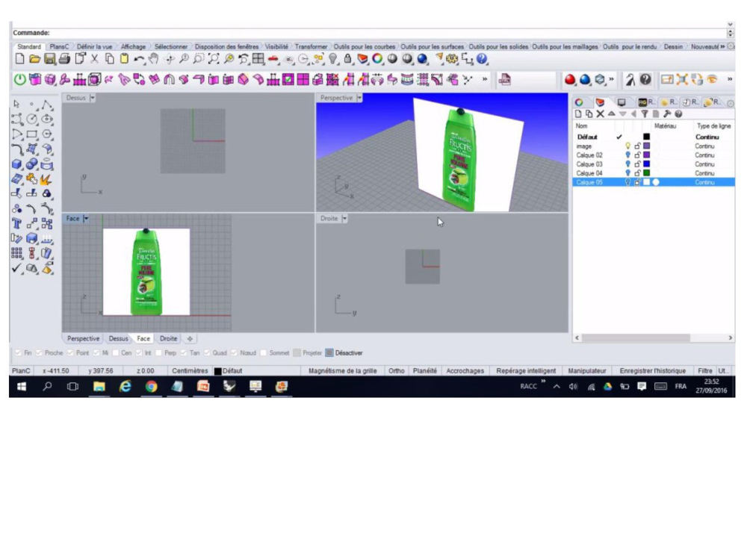747x560 pixels.
Task: Click the hammer tools icon in layer panel
Action: click(667, 113)
